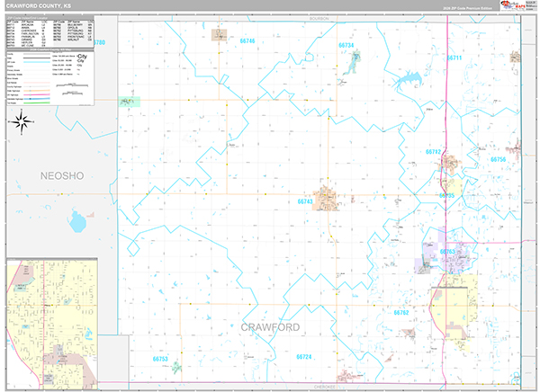Click the small town on the county's southern border

click(347, 376)
